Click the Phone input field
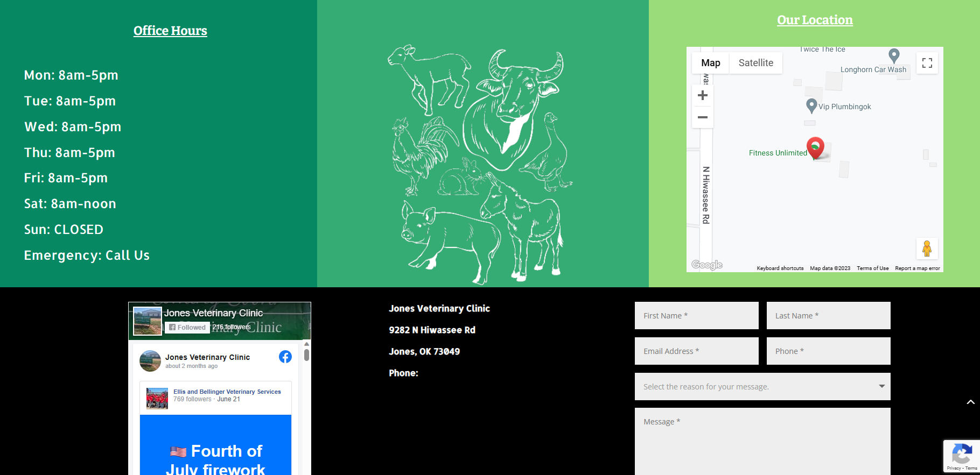Viewport: 980px width, 475px height. [x=829, y=351]
